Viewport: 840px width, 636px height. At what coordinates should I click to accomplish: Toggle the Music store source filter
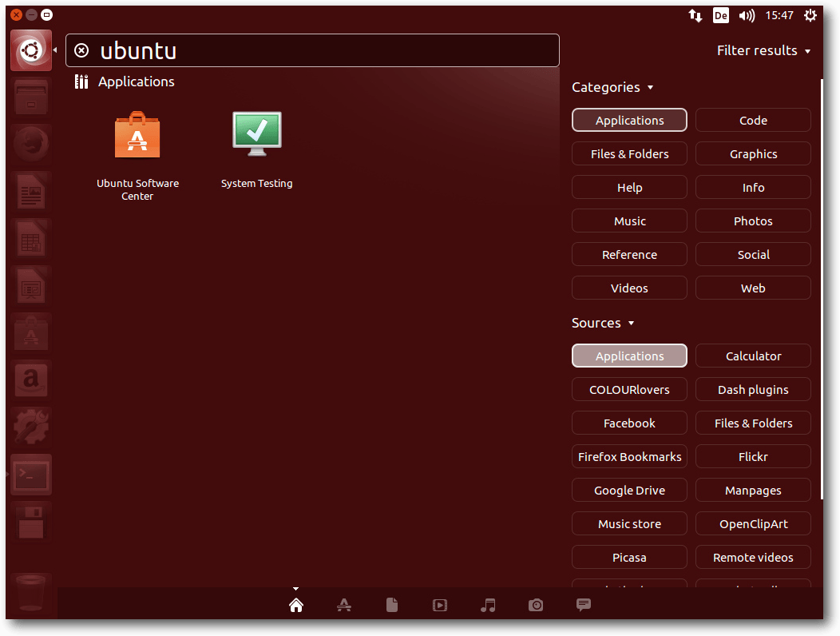[629, 523]
